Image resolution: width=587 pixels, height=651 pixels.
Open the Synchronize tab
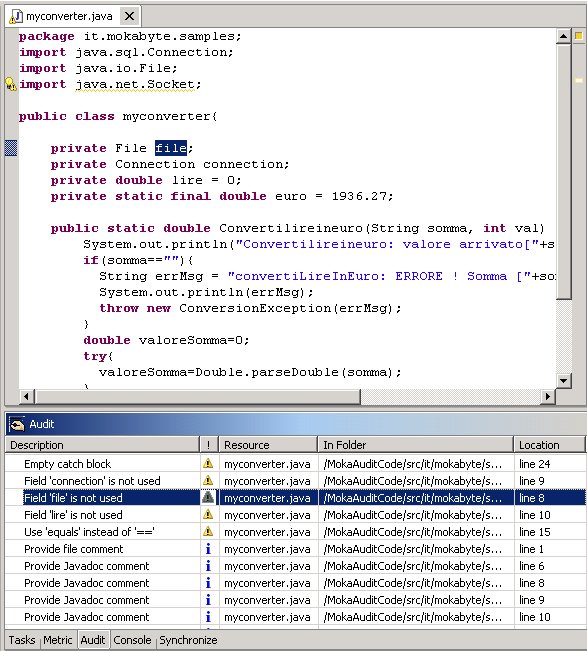pos(188,640)
